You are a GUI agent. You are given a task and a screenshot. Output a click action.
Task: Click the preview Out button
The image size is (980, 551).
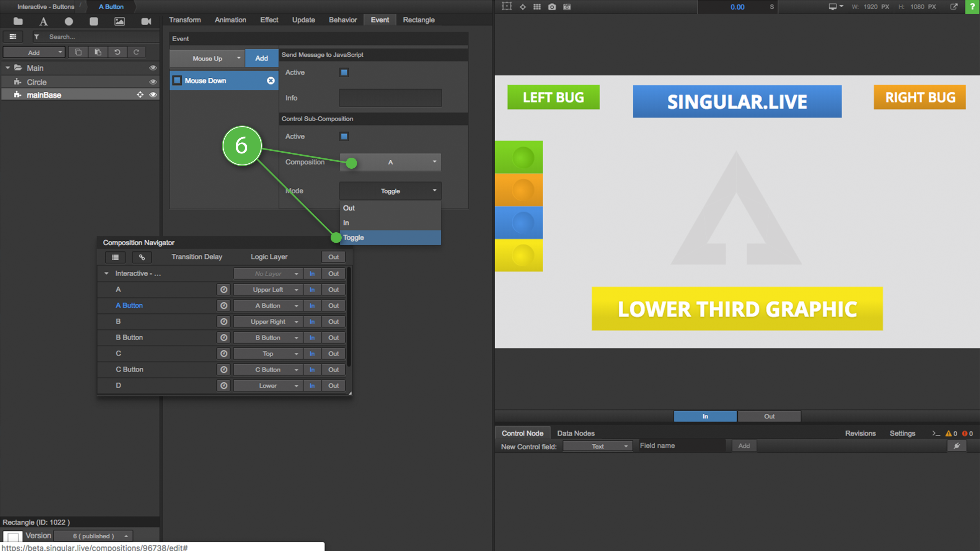click(x=769, y=416)
